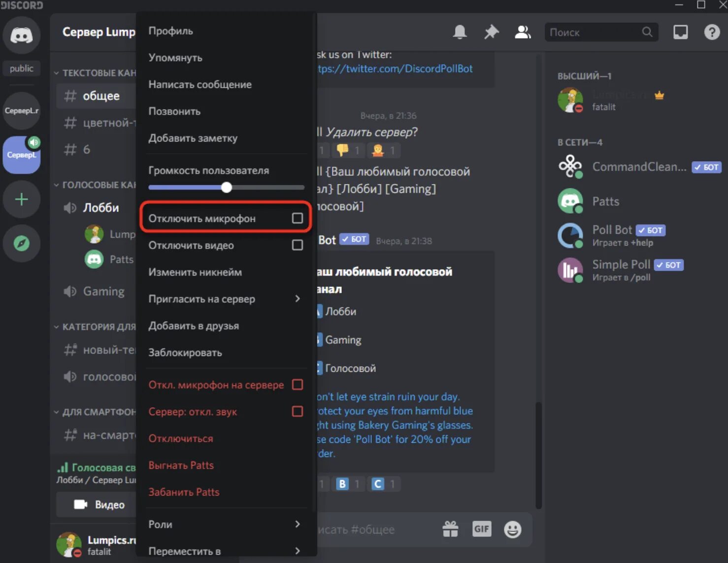Image resolution: width=728 pixels, height=563 pixels.
Task: Open the 'Сервер Lump' server header menu
Action: tap(99, 32)
